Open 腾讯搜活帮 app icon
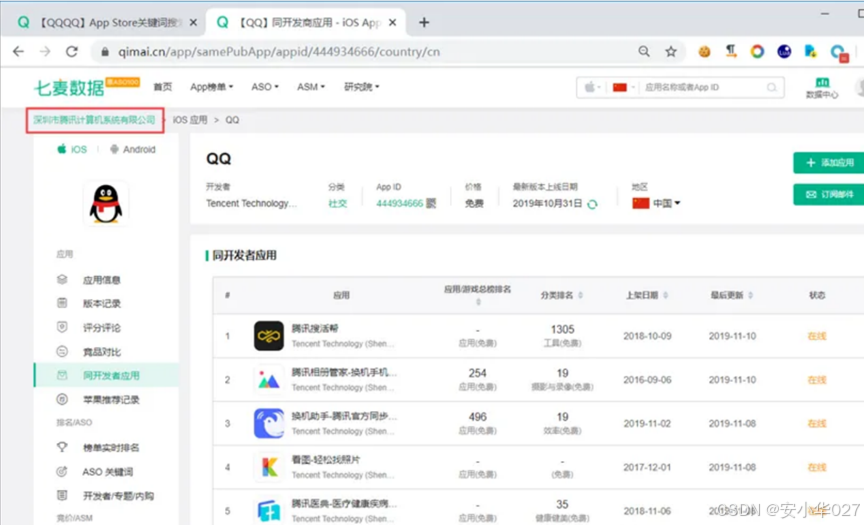Viewport: 864px width, 525px height. 269,335
